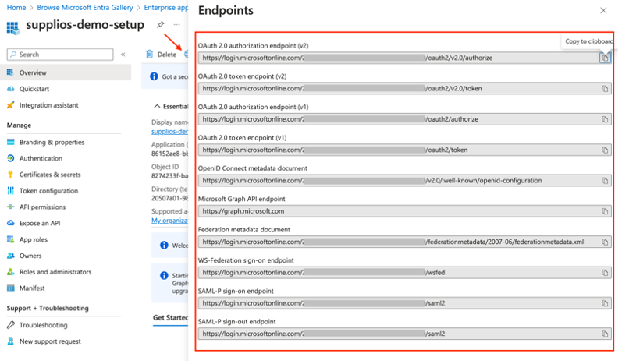The width and height of the screenshot is (622, 364).
Task: Open My organization supported accounts link
Action: [x=169, y=221]
